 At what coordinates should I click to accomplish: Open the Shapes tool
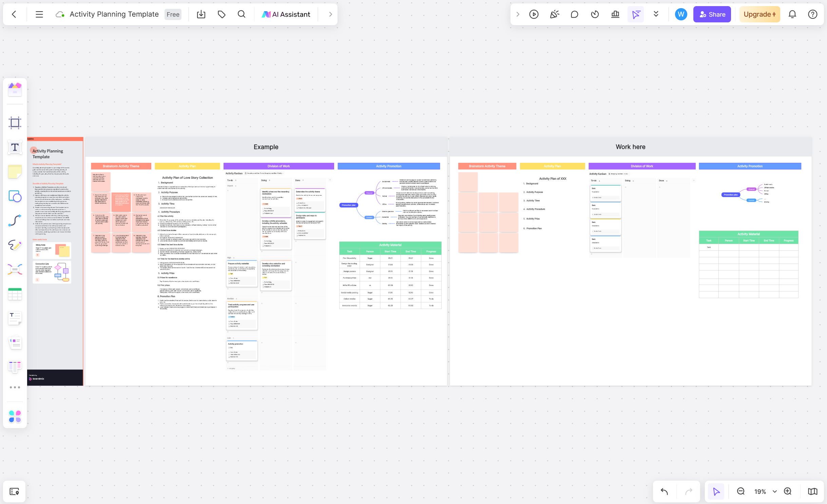(x=15, y=196)
